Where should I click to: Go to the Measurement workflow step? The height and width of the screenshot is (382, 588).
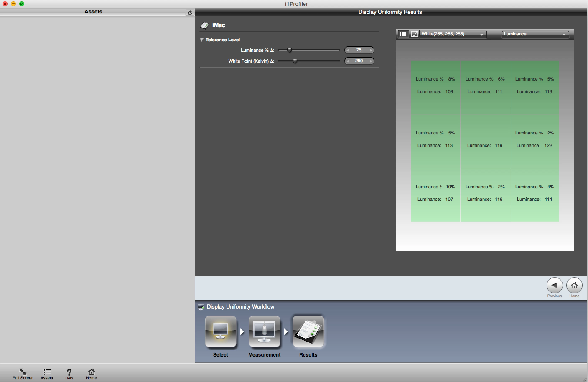pos(264,332)
